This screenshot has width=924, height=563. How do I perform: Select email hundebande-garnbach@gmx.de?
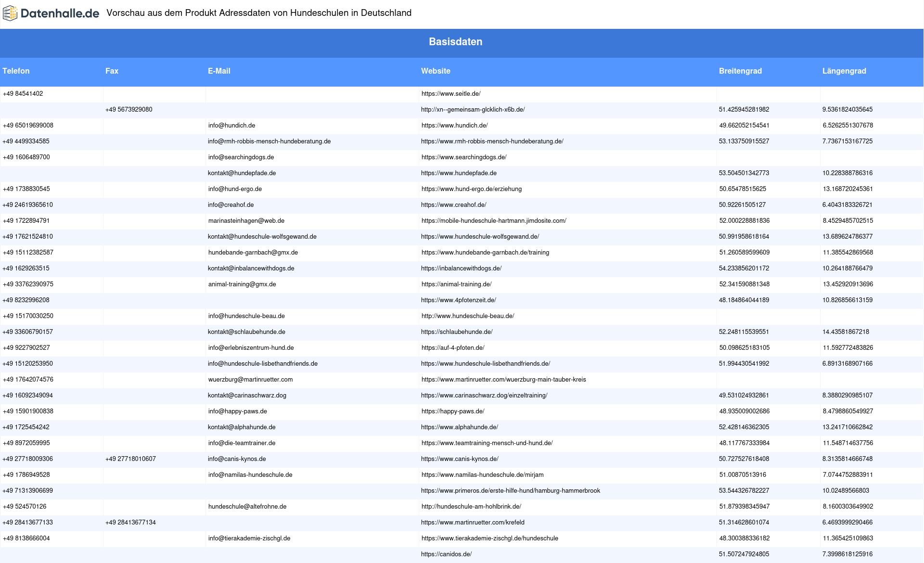(253, 253)
